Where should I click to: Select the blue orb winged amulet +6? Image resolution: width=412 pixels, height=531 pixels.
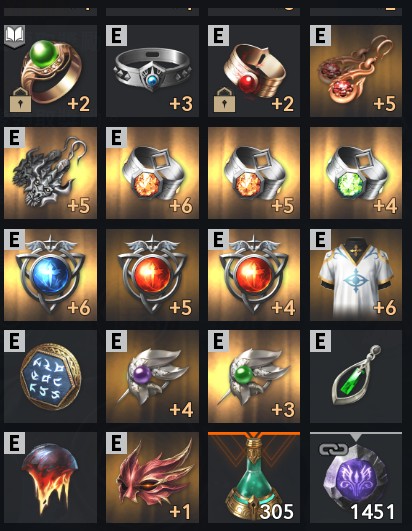pyautogui.click(x=50, y=275)
